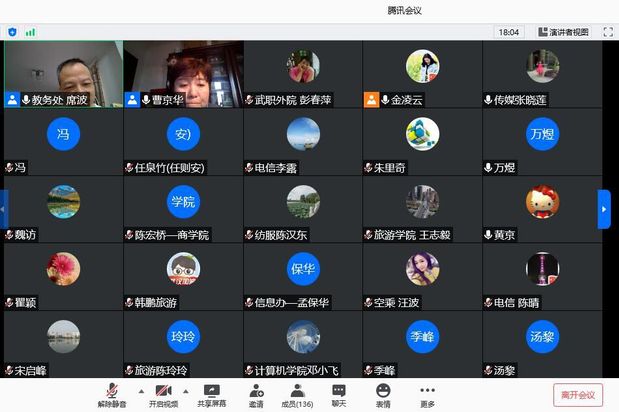This screenshot has width=619, height=412.
Task: Open the emoji reactions (表情) icon
Action: [x=383, y=390]
